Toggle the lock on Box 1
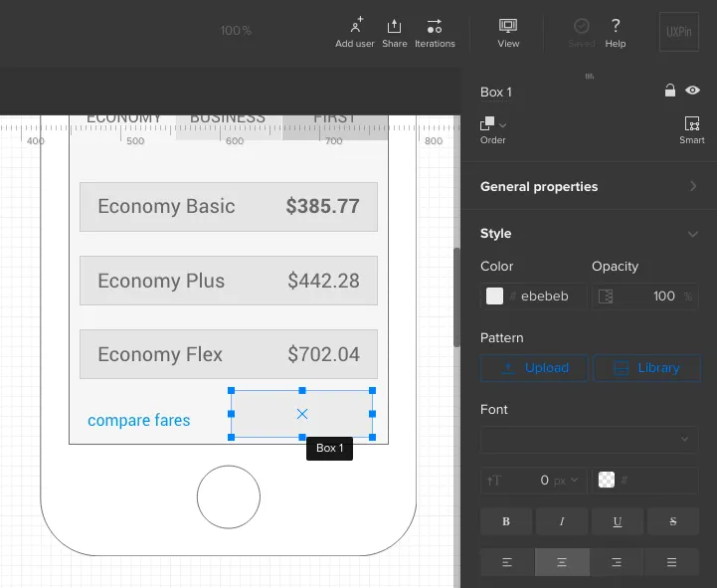 pos(670,91)
